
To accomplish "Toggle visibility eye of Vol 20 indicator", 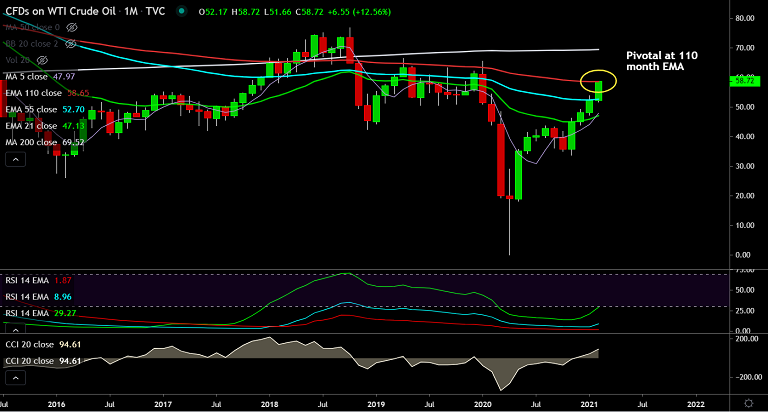I will [43, 60].
